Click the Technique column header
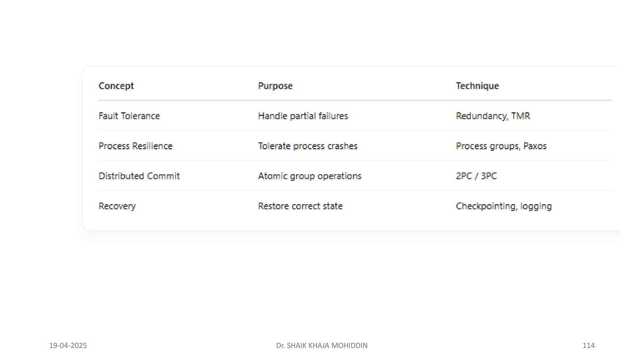Viewport: 644px width, 362px height. [x=477, y=86]
